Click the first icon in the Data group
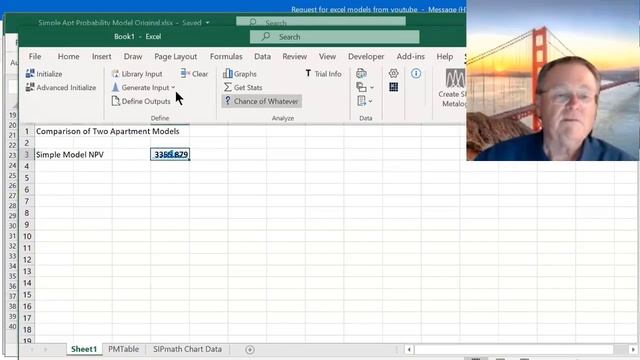Screen dimensions: 640x360 pyautogui.click(x=361, y=73)
